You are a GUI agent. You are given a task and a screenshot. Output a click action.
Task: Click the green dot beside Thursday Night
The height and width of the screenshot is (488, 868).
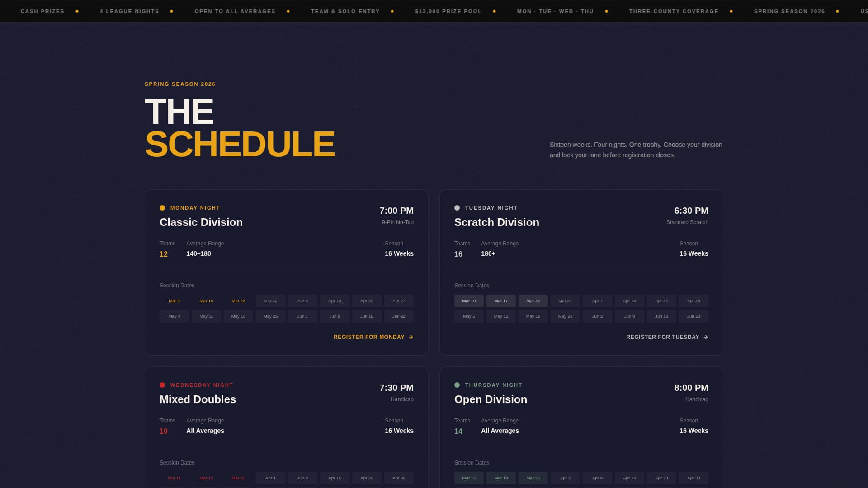(457, 385)
